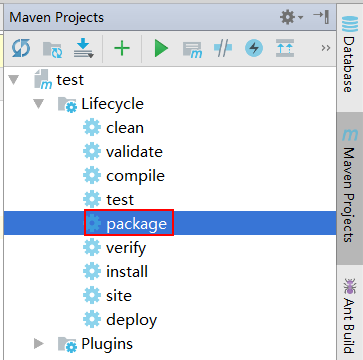Download sources and documentation icon
This screenshot has height=360, width=363.
[x=83, y=49]
